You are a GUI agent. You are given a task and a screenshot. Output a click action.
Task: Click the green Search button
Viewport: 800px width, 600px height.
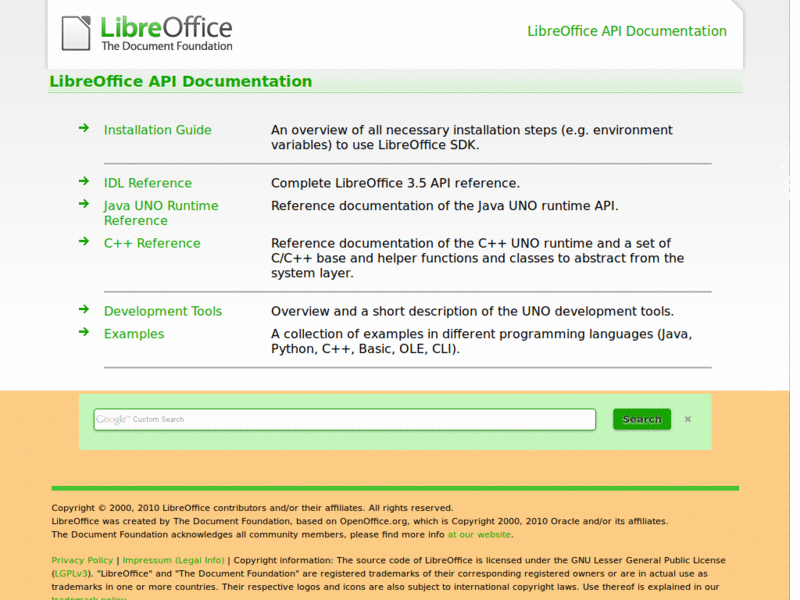click(x=642, y=419)
